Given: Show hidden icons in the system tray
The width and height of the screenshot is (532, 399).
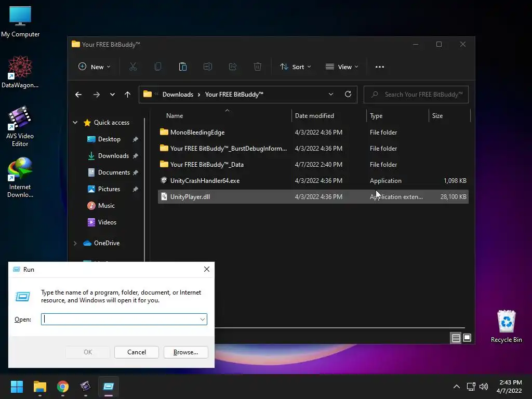Looking at the screenshot, I should [x=457, y=387].
